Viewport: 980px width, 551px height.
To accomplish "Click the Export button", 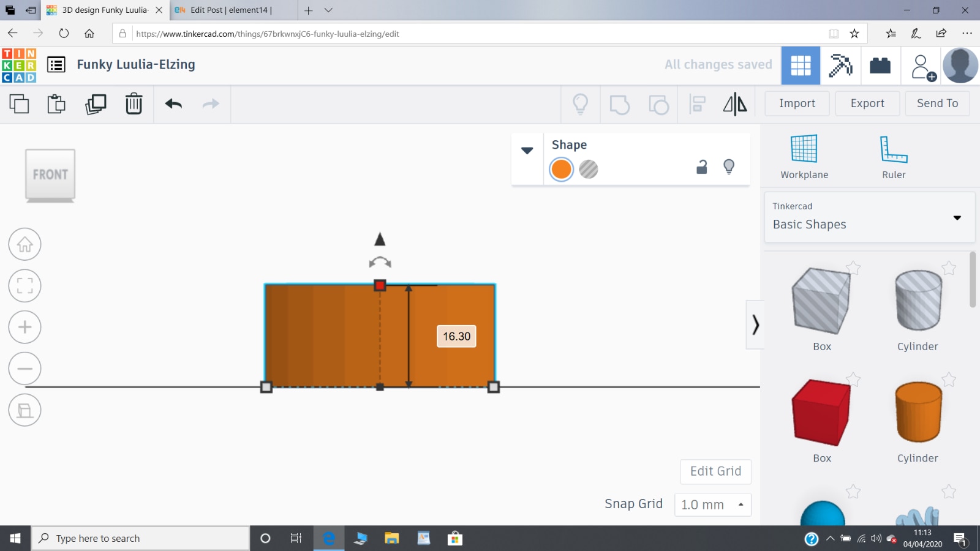I will [x=867, y=103].
